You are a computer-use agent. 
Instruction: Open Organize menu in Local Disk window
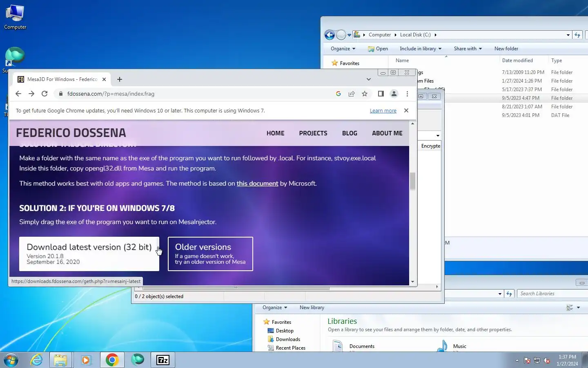click(343, 49)
